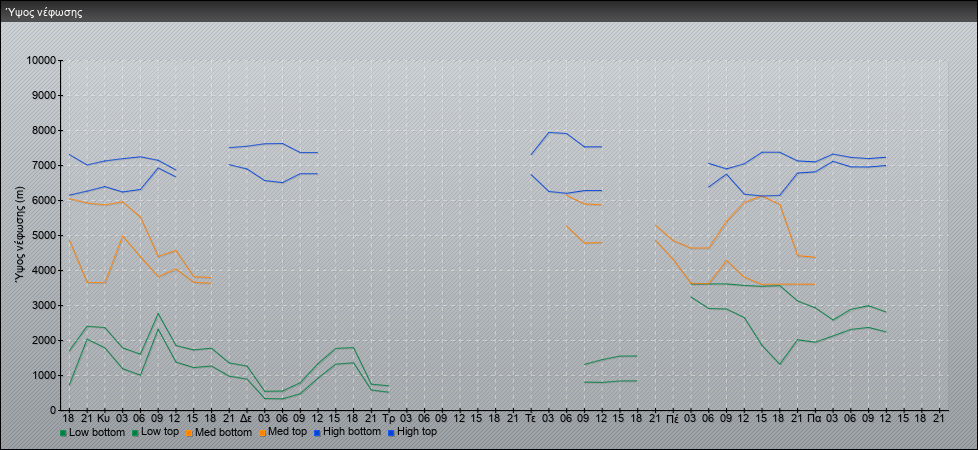Image resolution: width=978 pixels, height=450 pixels.
Task: Toggle the High top legend label
Action: pyautogui.click(x=417, y=431)
